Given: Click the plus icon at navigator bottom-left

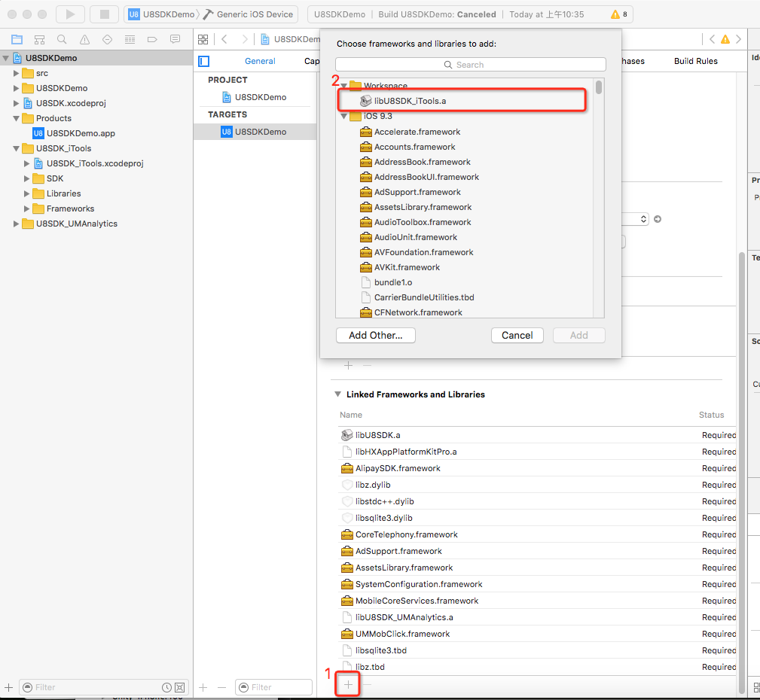Looking at the screenshot, I should pyautogui.click(x=9, y=687).
